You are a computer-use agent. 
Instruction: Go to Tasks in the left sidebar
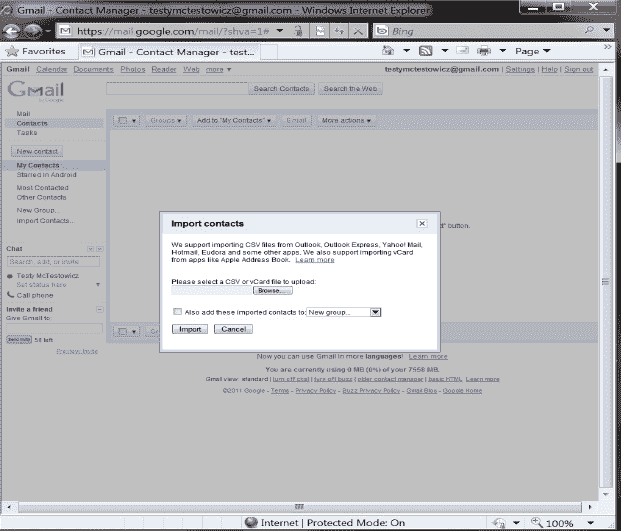27,133
